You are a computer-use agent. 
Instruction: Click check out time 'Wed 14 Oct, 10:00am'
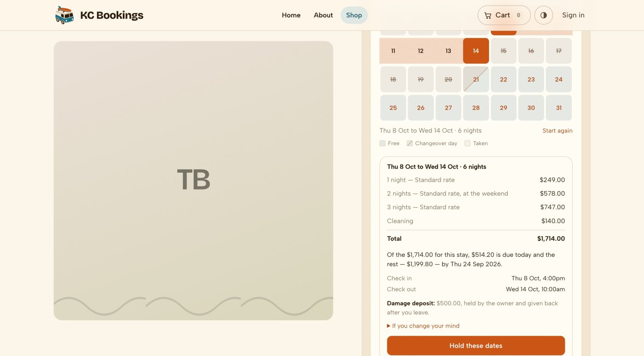pos(535,289)
